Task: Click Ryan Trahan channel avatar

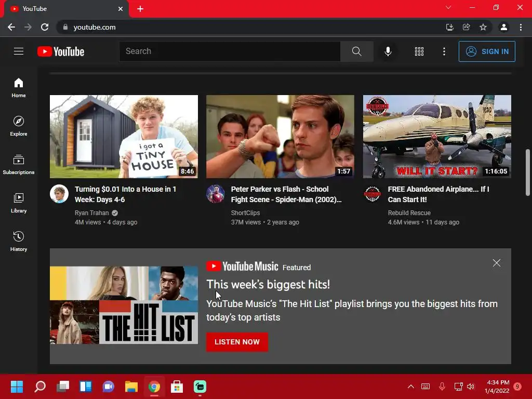Action: point(59,194)
